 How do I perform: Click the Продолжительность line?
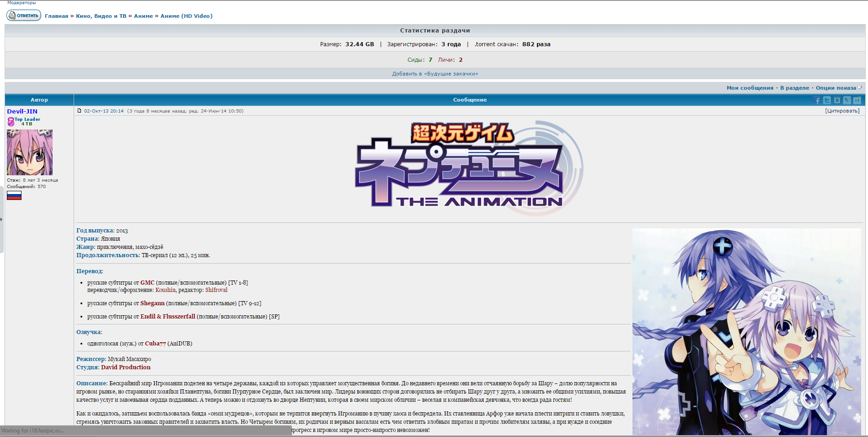[x=143, y=255]
